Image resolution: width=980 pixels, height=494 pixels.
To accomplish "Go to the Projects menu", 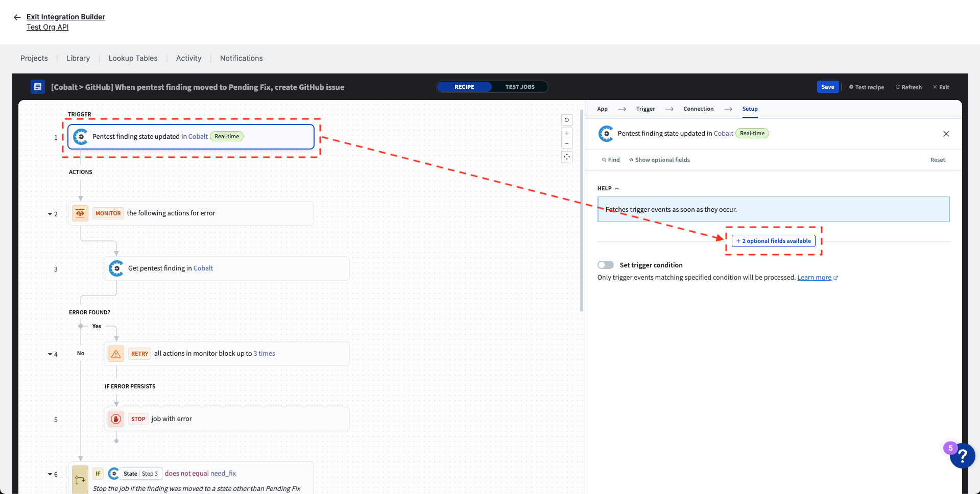I will tap(34, 58).
